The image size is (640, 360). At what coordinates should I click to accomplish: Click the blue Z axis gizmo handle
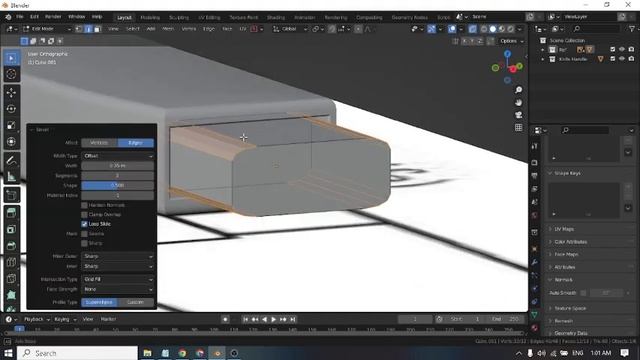(507, 54)
